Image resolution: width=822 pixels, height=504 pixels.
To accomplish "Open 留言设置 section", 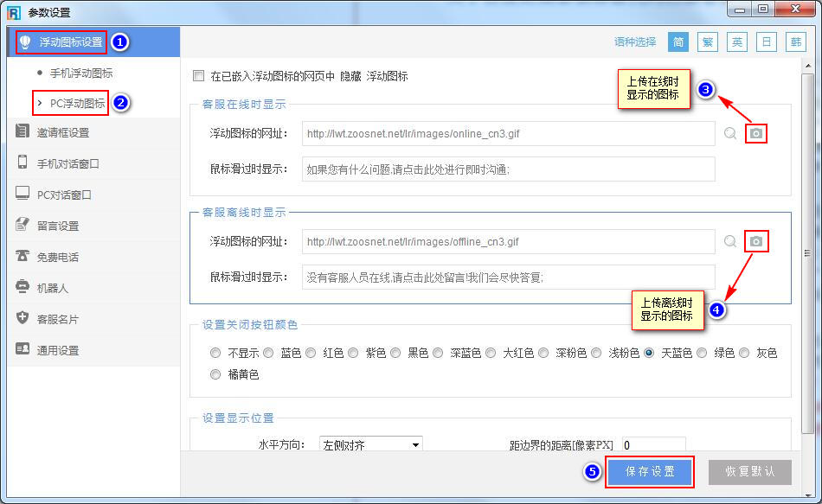I will point(58,226).
